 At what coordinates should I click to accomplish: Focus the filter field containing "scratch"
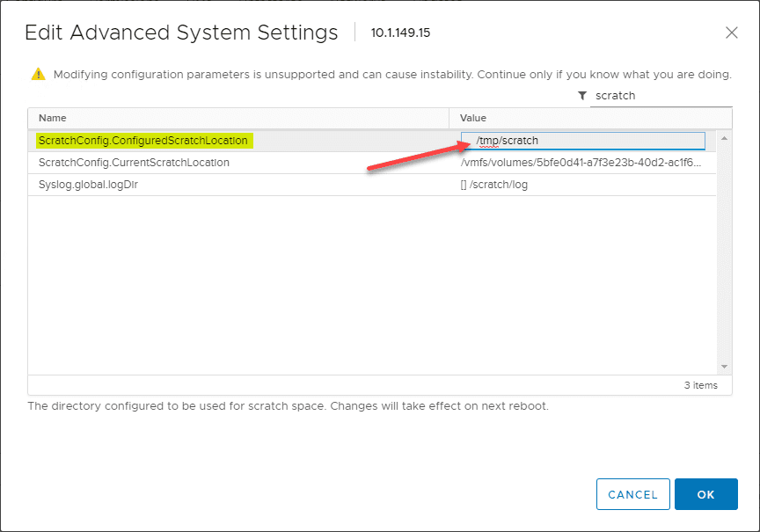661,96
